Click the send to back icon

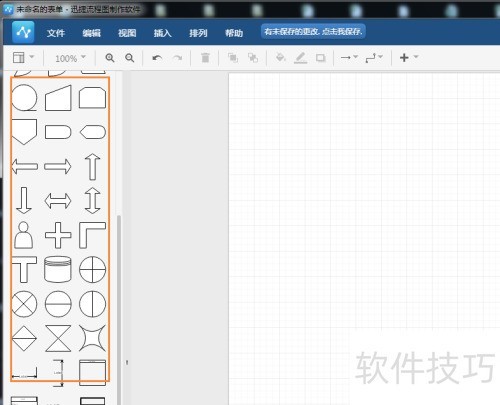[253, 58]
